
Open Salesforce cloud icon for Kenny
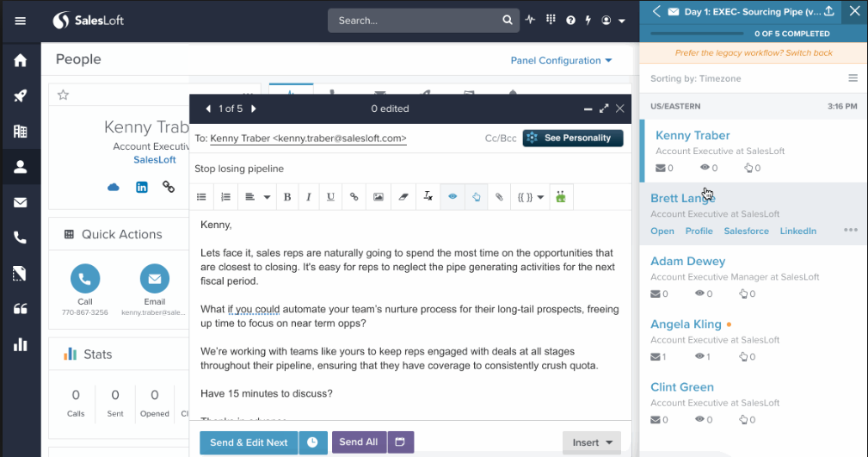coord(113,188)
